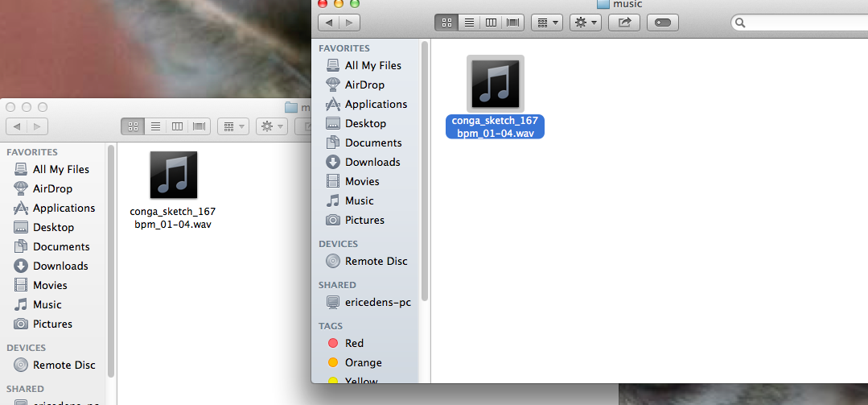
Task: Click the TAGS header in front window
Action: tap(331, 326)
